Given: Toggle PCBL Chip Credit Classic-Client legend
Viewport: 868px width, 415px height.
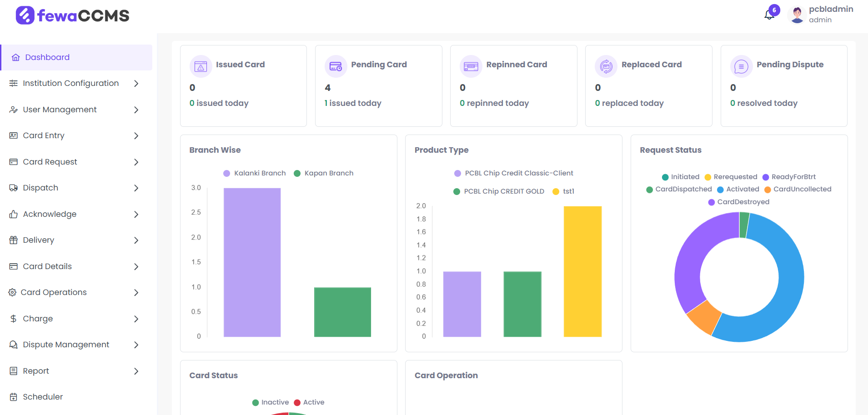Looking at the screenshot, I should [514, 173].
